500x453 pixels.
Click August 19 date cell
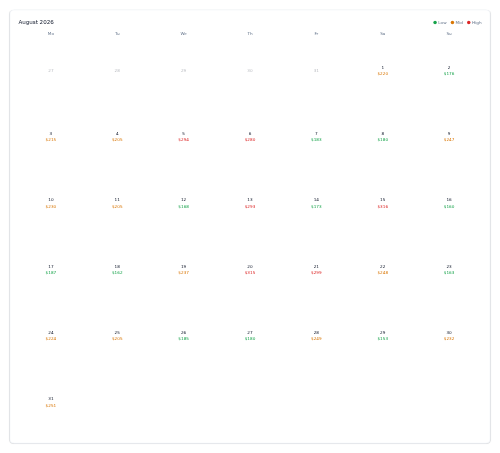pos(183,269)
